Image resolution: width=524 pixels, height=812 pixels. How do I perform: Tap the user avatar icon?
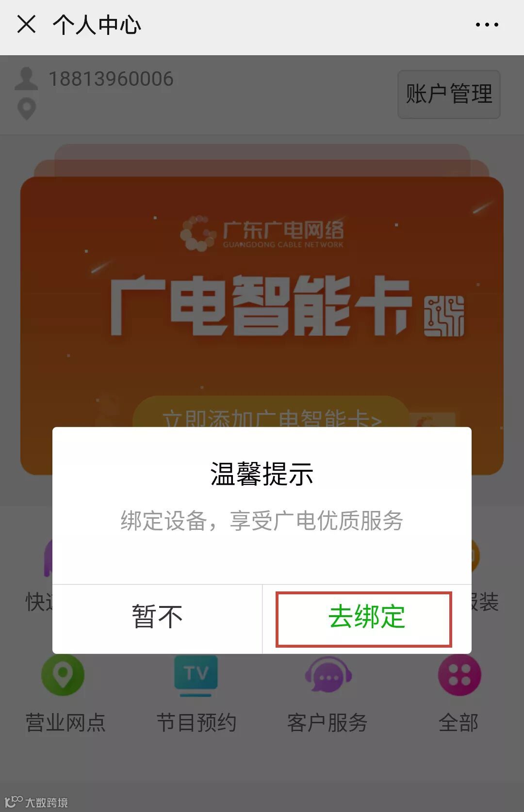coord(26,79)
